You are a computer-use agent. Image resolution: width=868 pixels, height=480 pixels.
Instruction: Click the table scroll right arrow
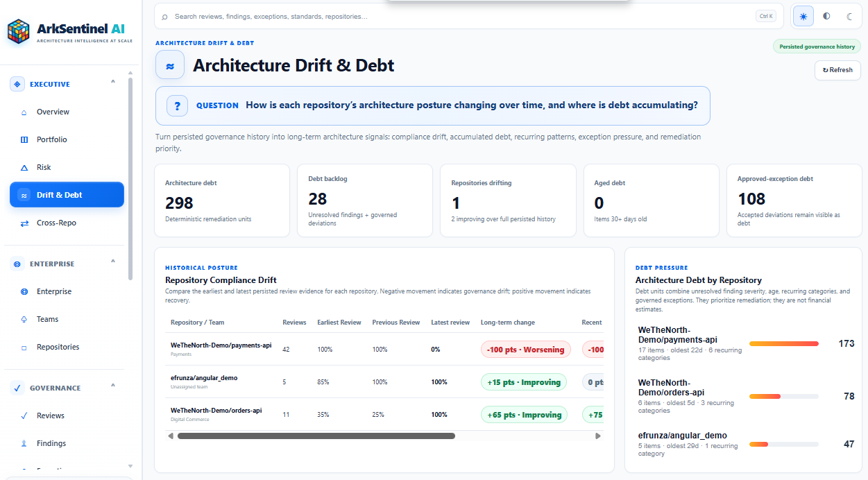click(598, 436)
